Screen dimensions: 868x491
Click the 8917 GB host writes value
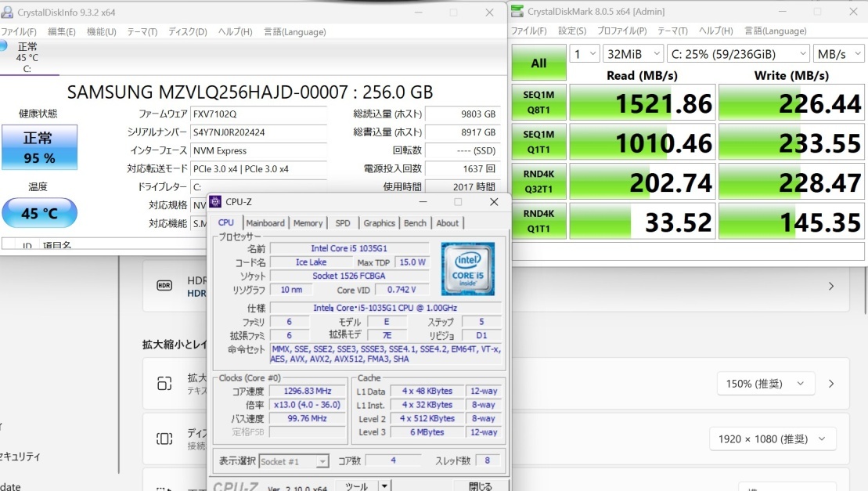click(x=463, y=132)
